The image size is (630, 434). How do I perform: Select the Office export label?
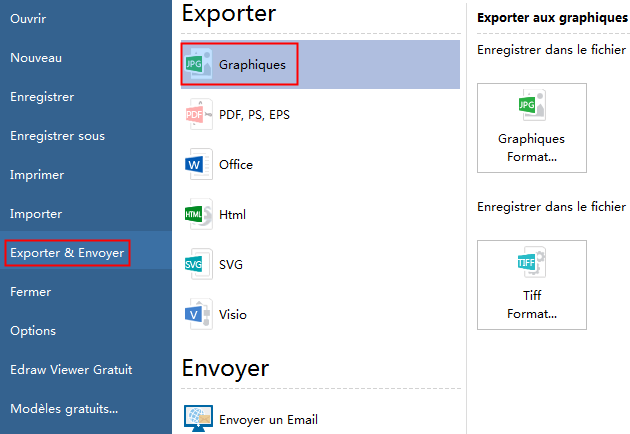pyautogui.click(x=236, y=165)
